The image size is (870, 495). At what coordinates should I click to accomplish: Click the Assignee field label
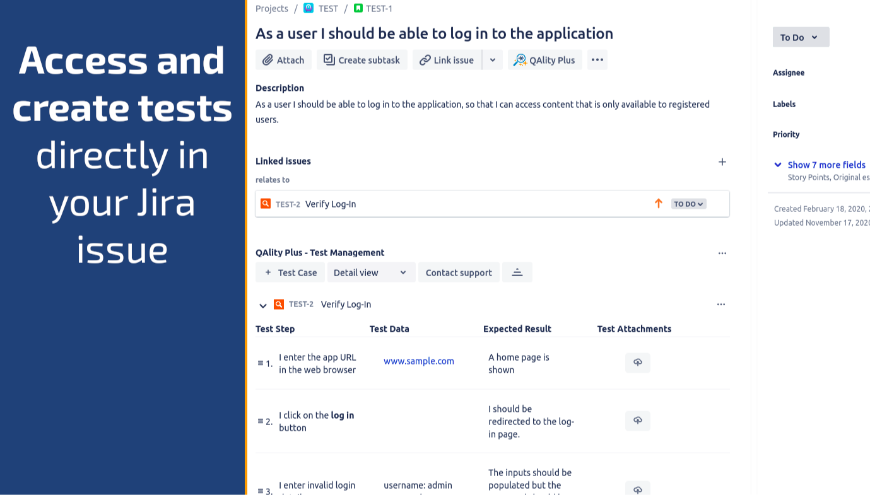(788, 73)
